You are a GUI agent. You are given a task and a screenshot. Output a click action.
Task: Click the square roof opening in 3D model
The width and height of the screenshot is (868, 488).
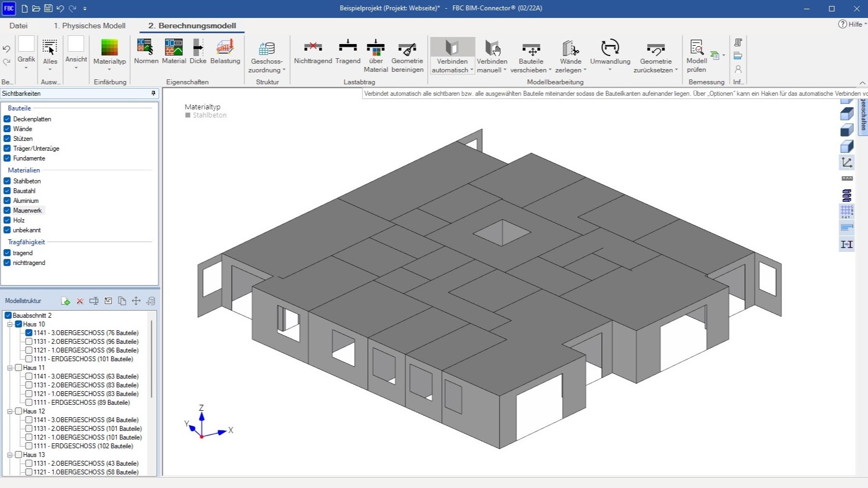pyautogui.click(x=502, y=233)
